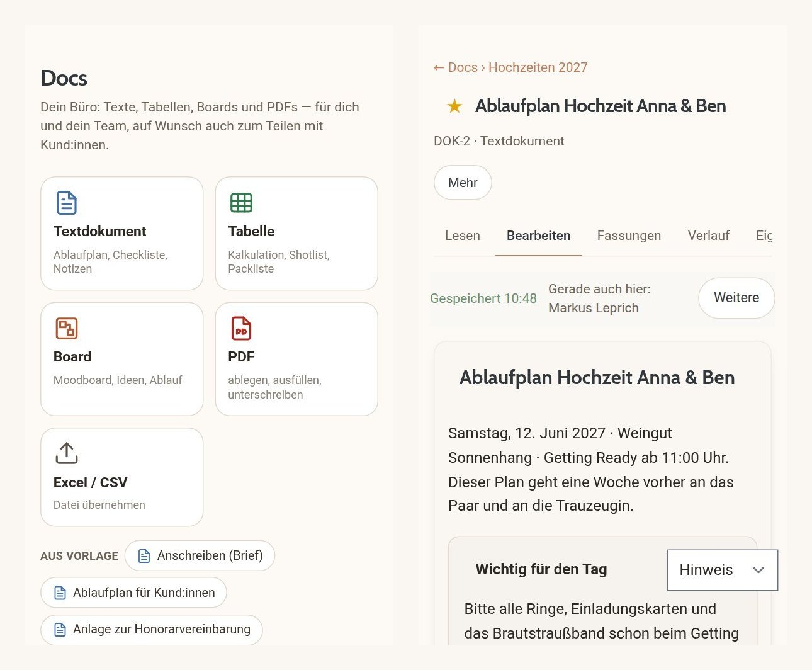The width and height of the screenshot is (812, 670).
Task: Click into the paragraph starting Samstag, 12. Juni 2027
Action: (591, 469)
